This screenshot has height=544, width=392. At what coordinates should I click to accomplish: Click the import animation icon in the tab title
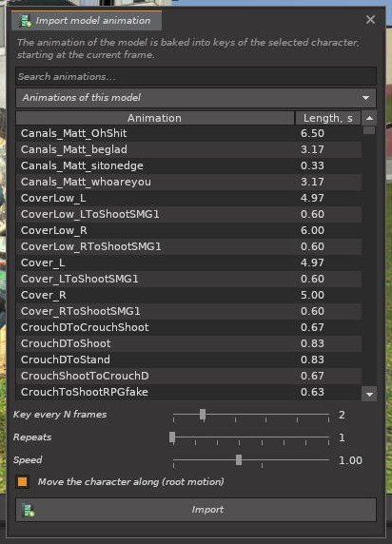point(26,21)
